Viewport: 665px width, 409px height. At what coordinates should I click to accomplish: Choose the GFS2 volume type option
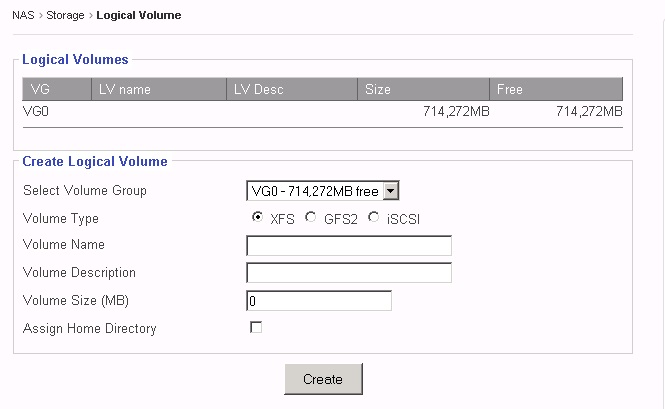pyautogui.click(x=311, y=218)
